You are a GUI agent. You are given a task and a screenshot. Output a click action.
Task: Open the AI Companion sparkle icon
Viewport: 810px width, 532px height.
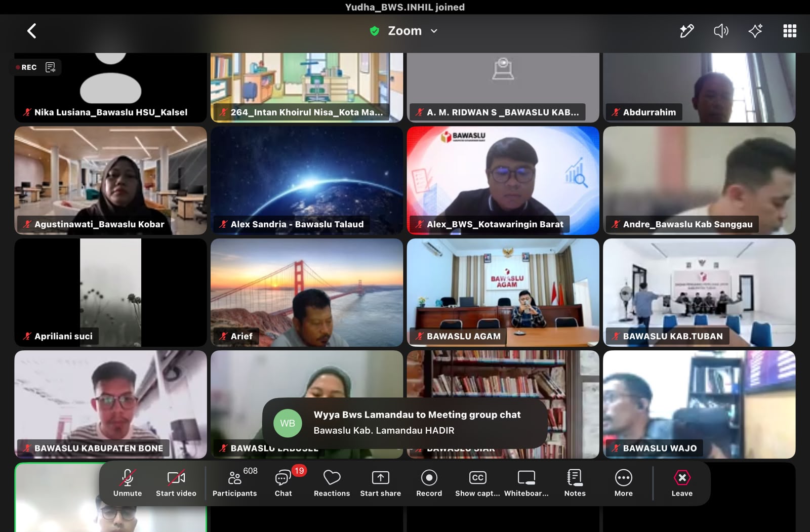pos(755,31)
